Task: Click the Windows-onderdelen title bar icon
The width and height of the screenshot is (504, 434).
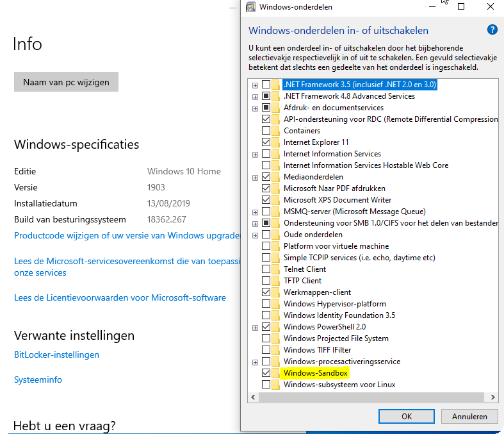Action: coord(250,7)
